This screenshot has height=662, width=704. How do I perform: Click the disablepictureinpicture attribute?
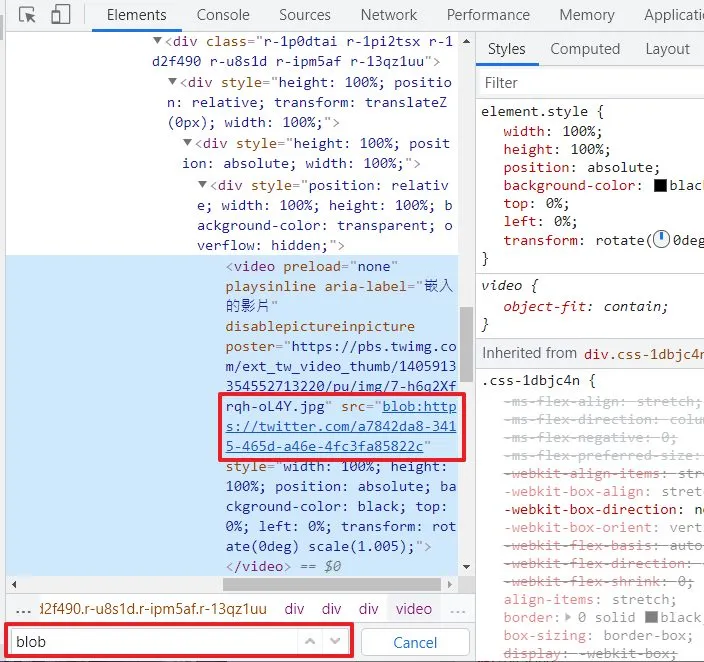[x=320, y=326]
